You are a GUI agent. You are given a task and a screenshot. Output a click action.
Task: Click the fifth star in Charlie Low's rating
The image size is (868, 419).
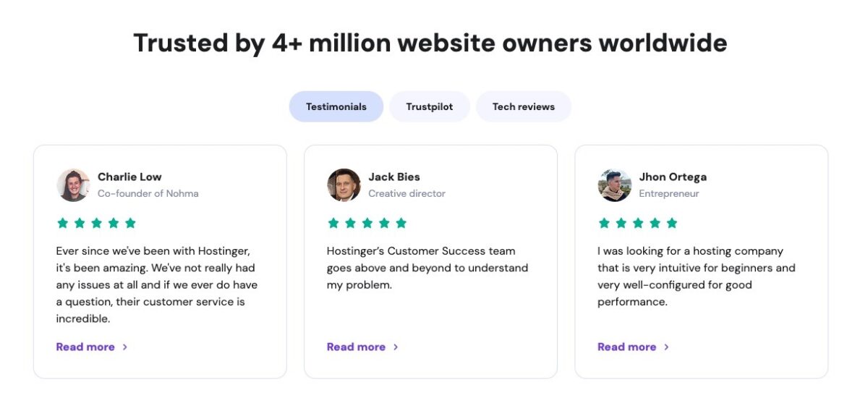click(x=130, y=223)
